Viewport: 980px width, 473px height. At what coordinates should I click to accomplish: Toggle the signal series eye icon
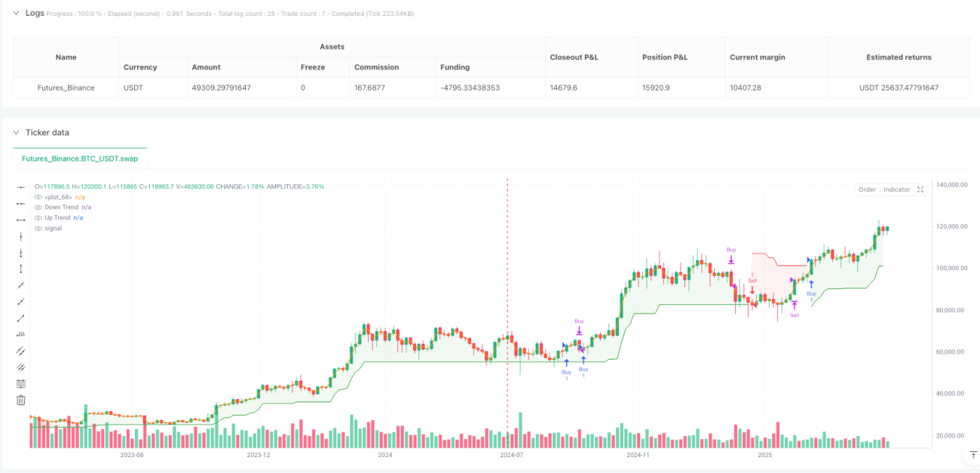pyautogui.click(x=38, y=228)
